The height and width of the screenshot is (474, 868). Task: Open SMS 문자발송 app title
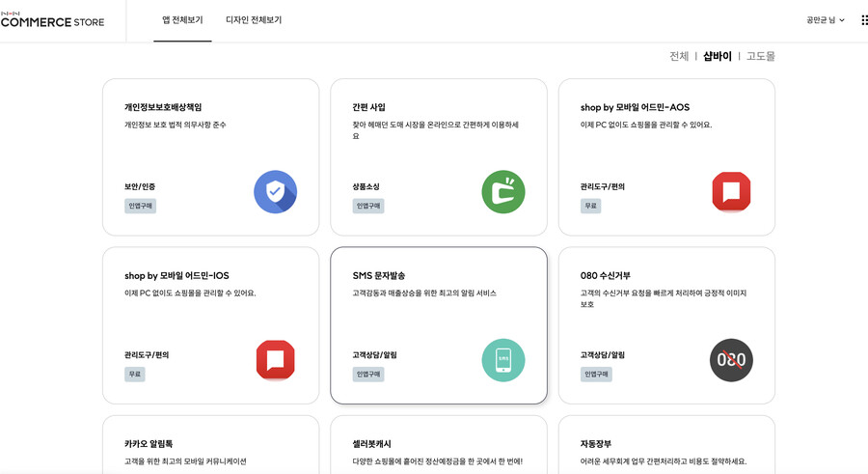[379, 275]
